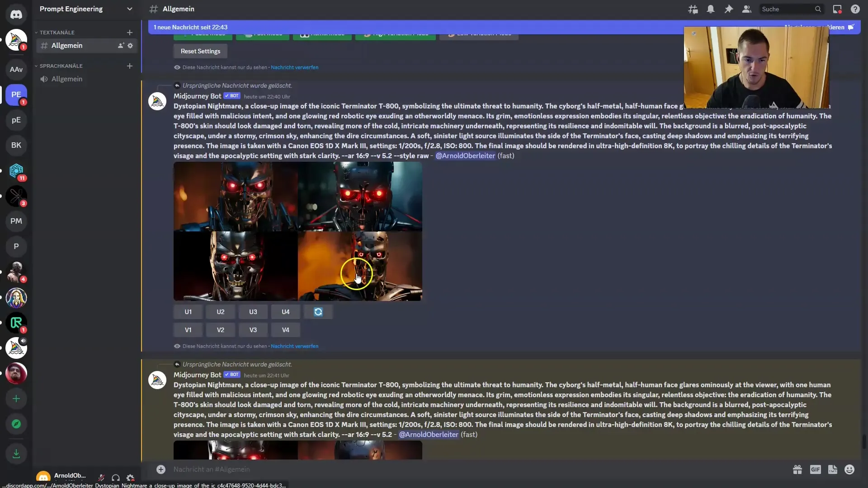The width and height of the screenshot is (868, 488).
Task: Click the regenerate/refresh icon
Action: [x=318, y=311]
